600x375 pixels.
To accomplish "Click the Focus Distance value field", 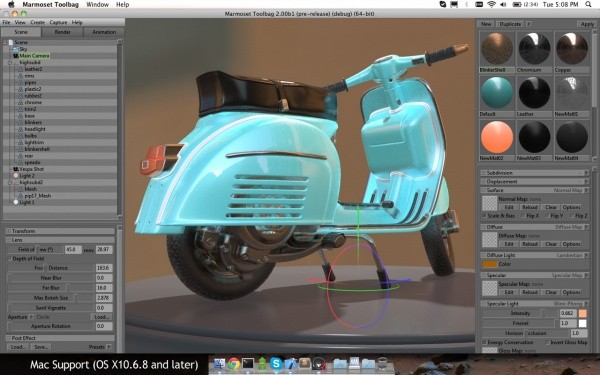I will coord(104,268).
